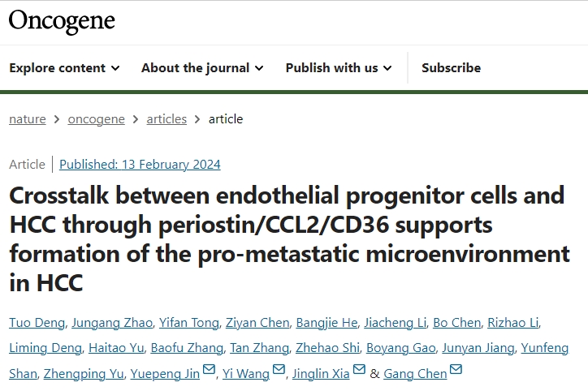Expand the Explore content dropdown
Viewport: 588px width, 391px height.
[x=64, y=68]
